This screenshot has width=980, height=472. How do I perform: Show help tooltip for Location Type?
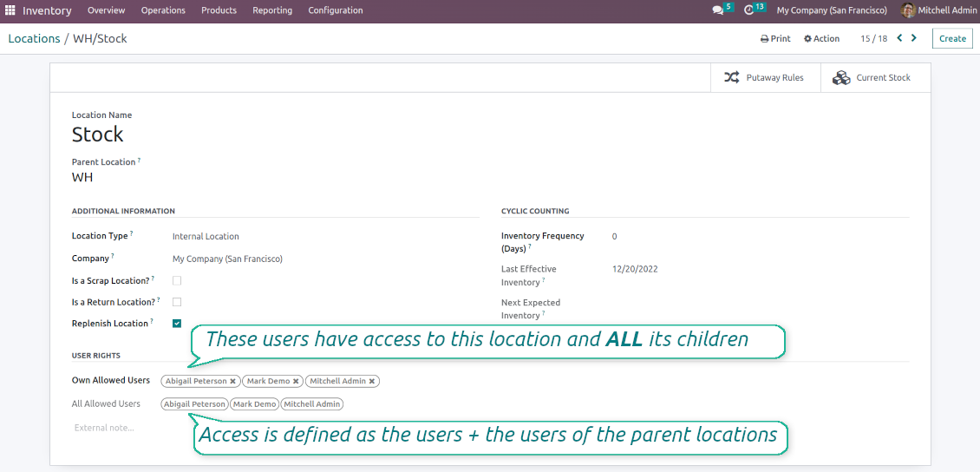tap(131, 233)
